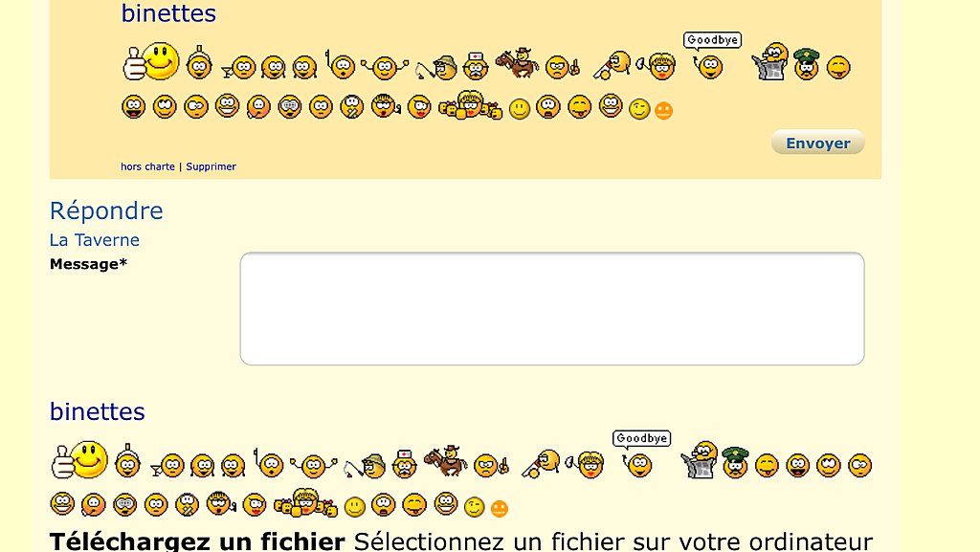Select the newspaper smiley below the Message box
This screenshot has width=980, height=552.
(699, 459)
